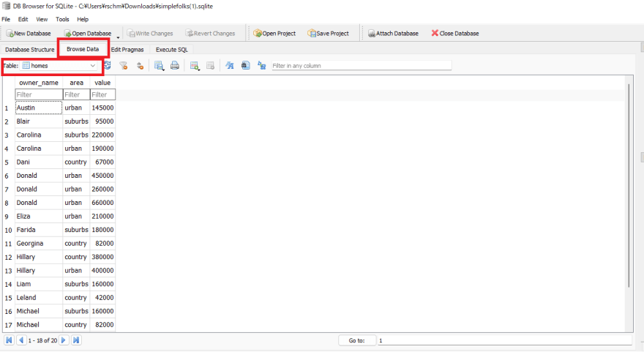Open the Tools menu
This screenshot has width=644, height=352.
pyautogui.click(x=62, y=19)
